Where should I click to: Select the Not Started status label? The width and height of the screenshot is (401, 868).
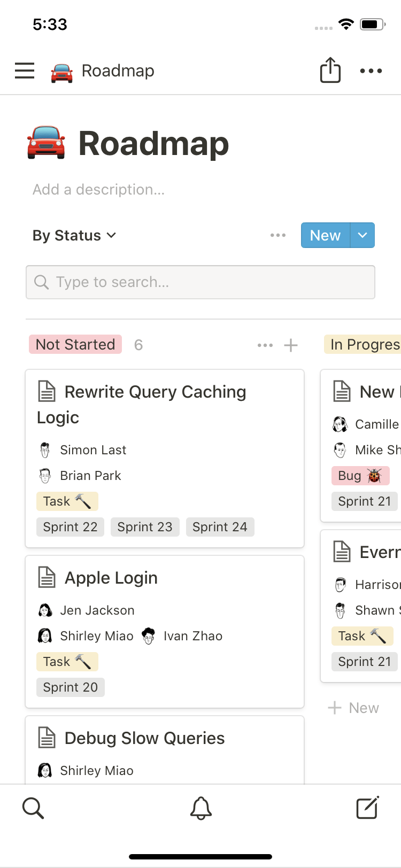tap(75, 345)
